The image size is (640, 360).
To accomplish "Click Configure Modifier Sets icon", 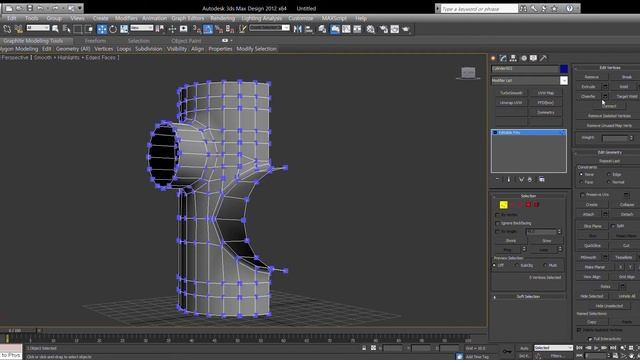I will point(542,180).
